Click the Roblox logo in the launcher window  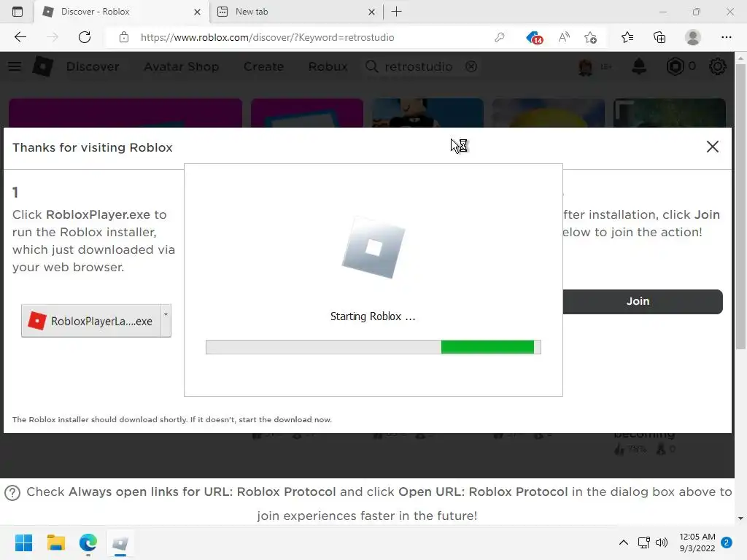(x=373, y=248)
